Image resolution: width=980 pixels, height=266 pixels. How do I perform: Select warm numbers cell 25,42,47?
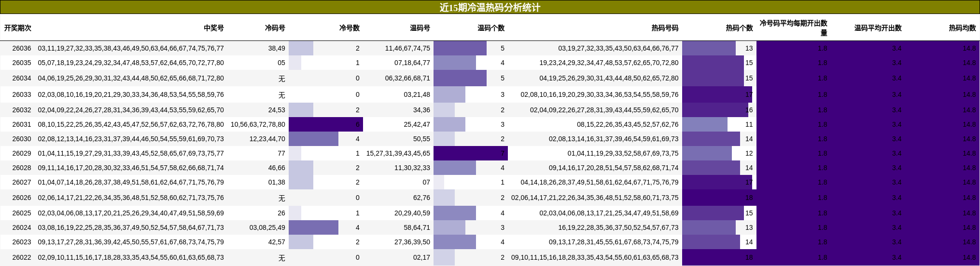click(x=417, y=124)
